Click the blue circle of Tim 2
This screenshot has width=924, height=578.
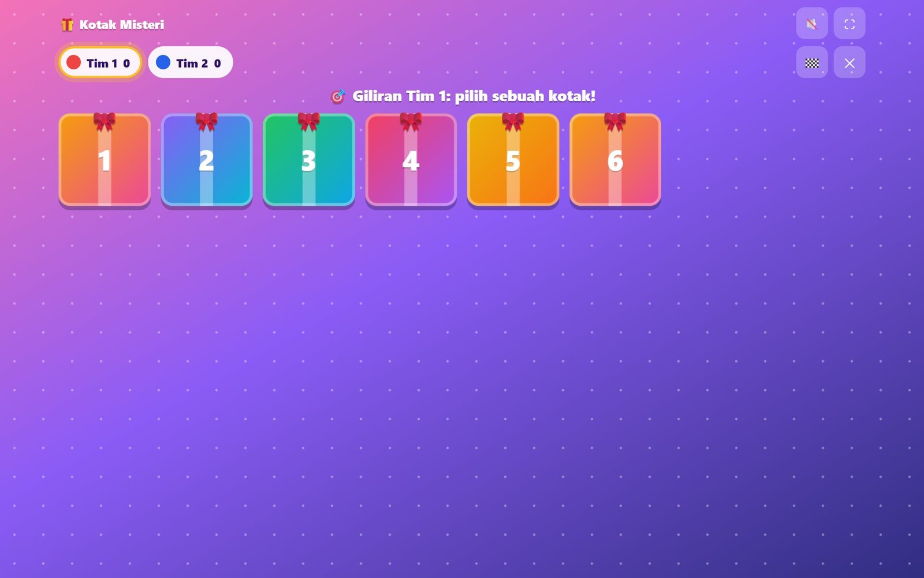tap(163, 62)
